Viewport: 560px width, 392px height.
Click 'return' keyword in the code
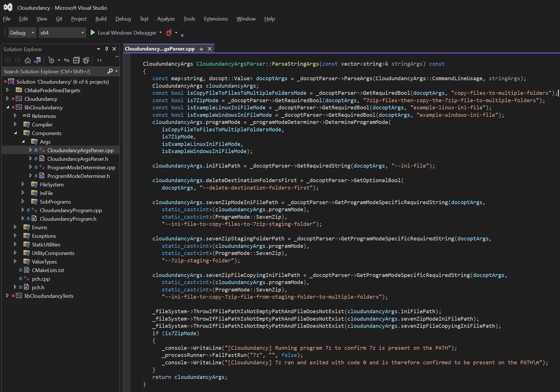click(x=162, y=377)
